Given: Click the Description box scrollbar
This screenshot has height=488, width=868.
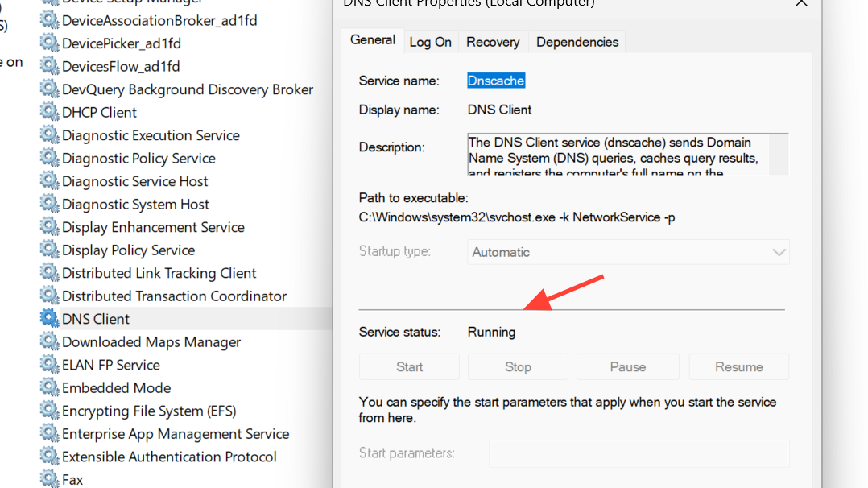Looking at the screenshot, I should [x=779, y=155].
